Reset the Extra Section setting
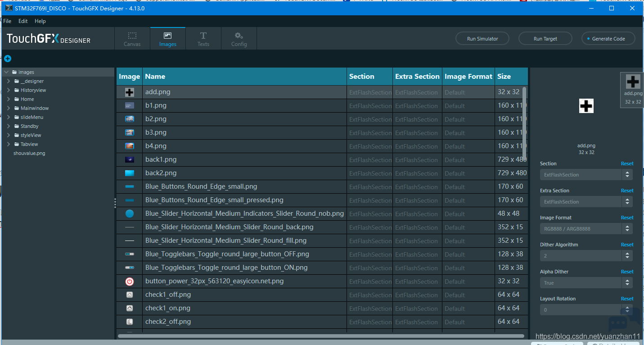Image resolution: width=644 pixels, height=345 pixels. coord(627,191)
